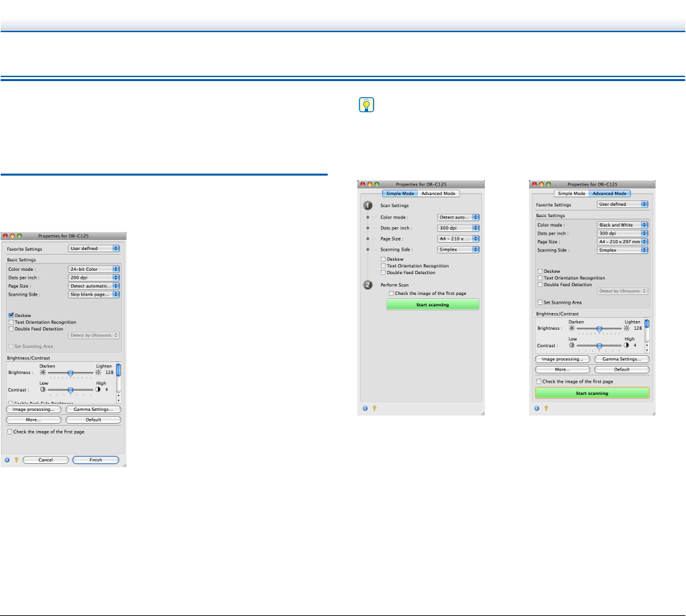Select Advanced Mode tab in the right window
The height and width of the screenshot is (616, 686).
point(610,193)
